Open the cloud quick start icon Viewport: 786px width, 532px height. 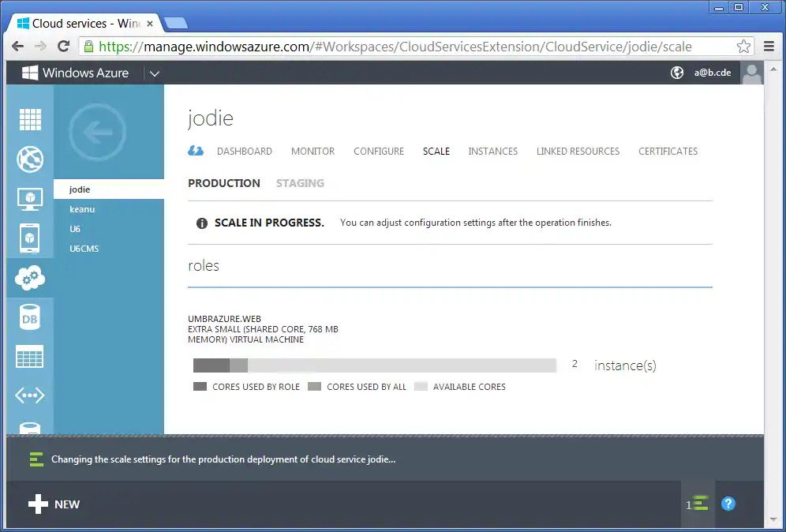(196, 151)
